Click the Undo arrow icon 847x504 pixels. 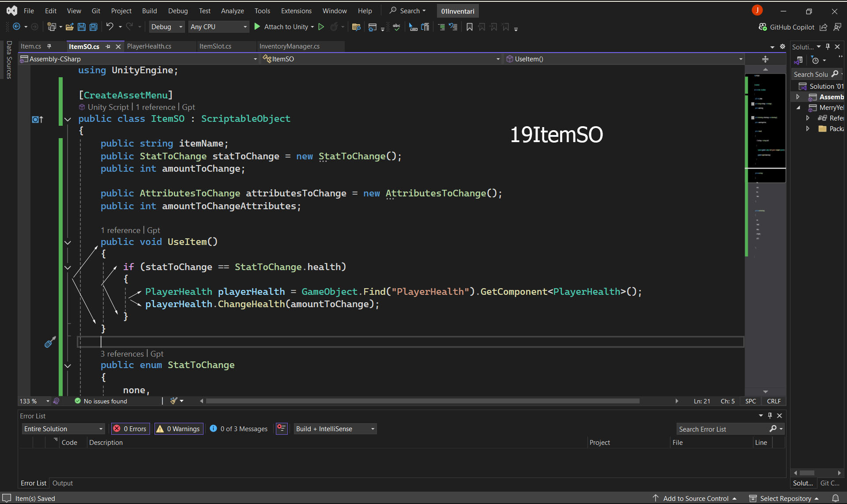109,27
